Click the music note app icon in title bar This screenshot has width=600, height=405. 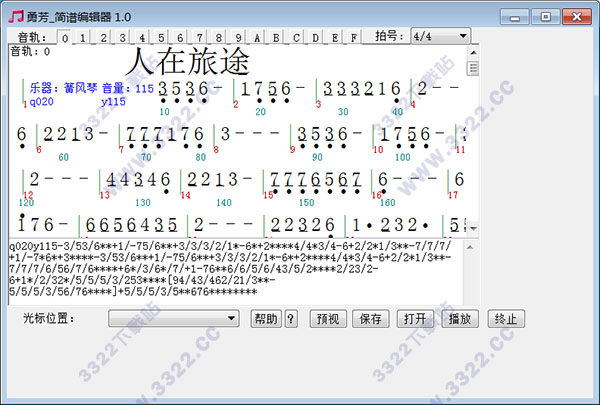(x=13, y=16)
